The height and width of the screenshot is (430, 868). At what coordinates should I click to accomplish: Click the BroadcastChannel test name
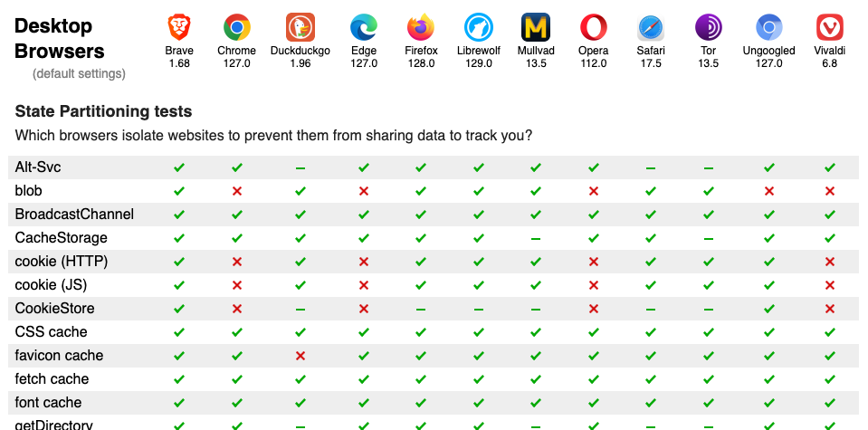pyautogui.click(x=74, y=215)
